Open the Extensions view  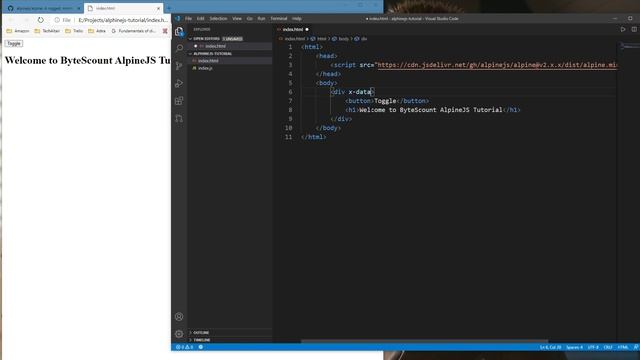[179, 101]
